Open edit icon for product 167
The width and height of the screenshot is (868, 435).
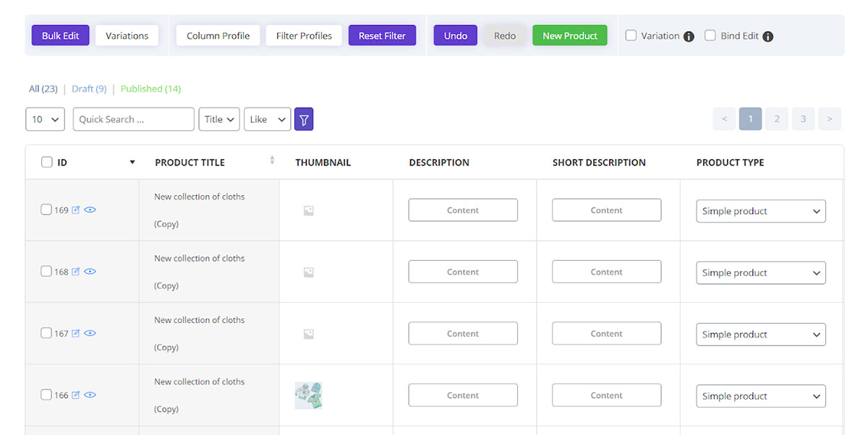click(x=76, y=333)
